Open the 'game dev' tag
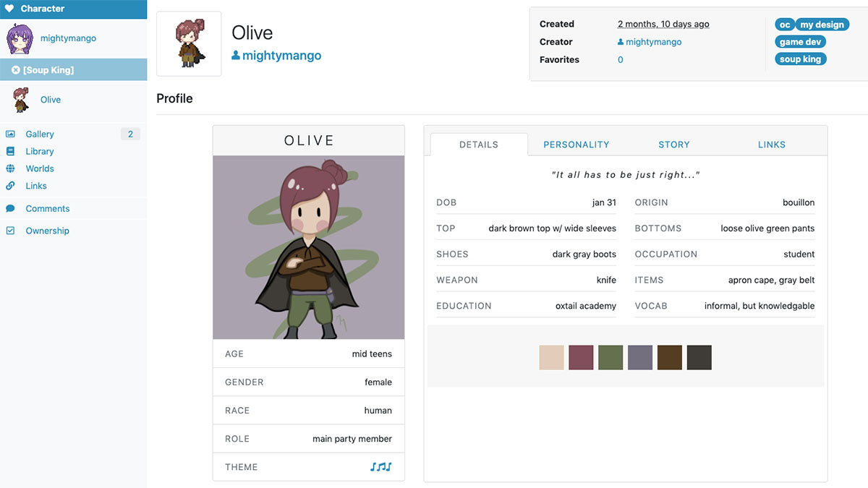868x488 pixels. tap(800, 42)
